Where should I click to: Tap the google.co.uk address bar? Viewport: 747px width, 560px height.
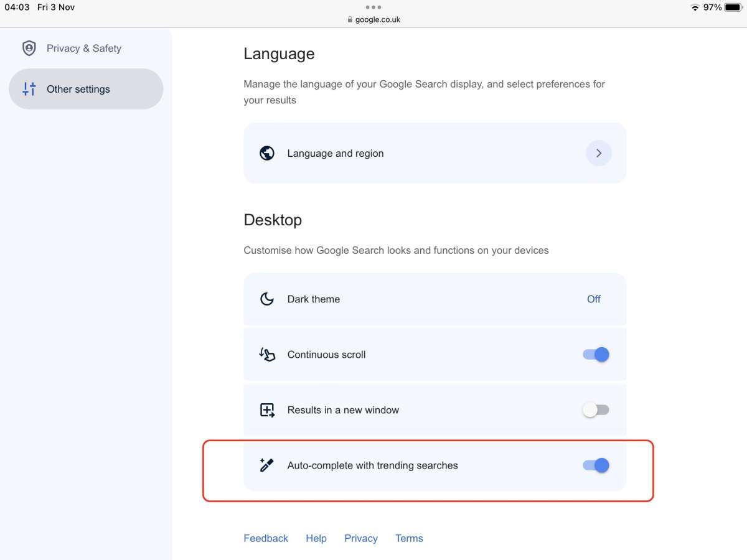[374, 19]
